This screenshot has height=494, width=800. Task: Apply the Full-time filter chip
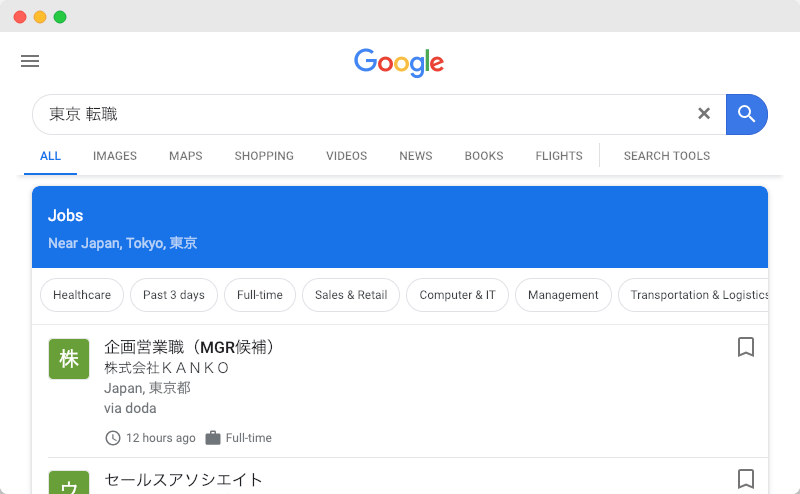click(x=260, y=295)
